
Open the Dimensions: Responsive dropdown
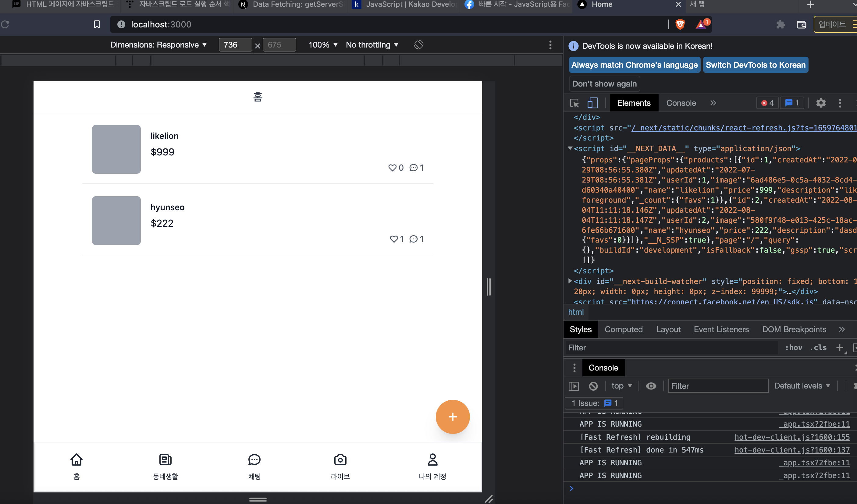[x=158, y=45]
